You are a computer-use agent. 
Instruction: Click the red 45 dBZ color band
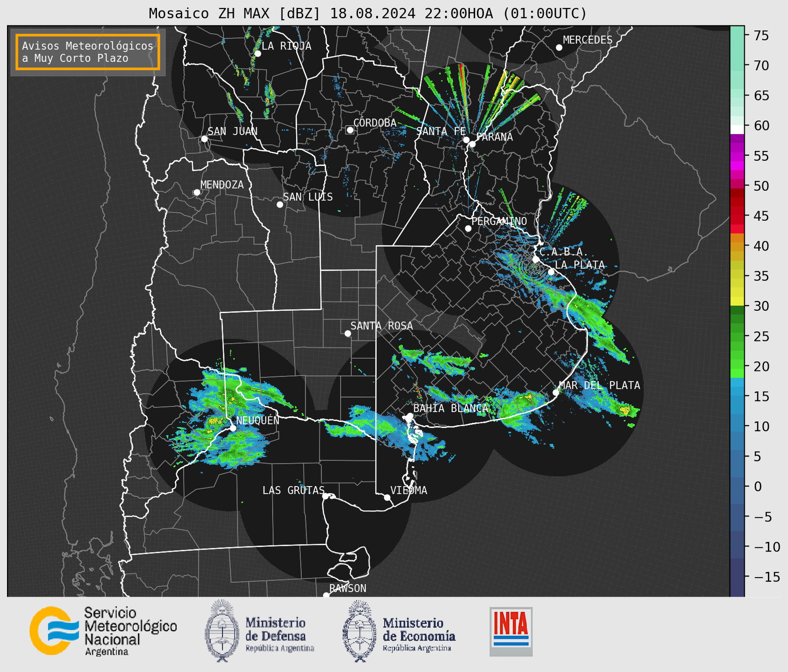click(737, 216)
